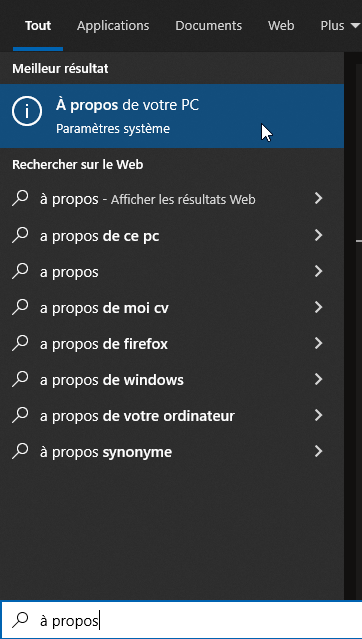Screen dimensions: 362x639
Task: Click the info icon beside À propos de votre PC
Action: 26,111
